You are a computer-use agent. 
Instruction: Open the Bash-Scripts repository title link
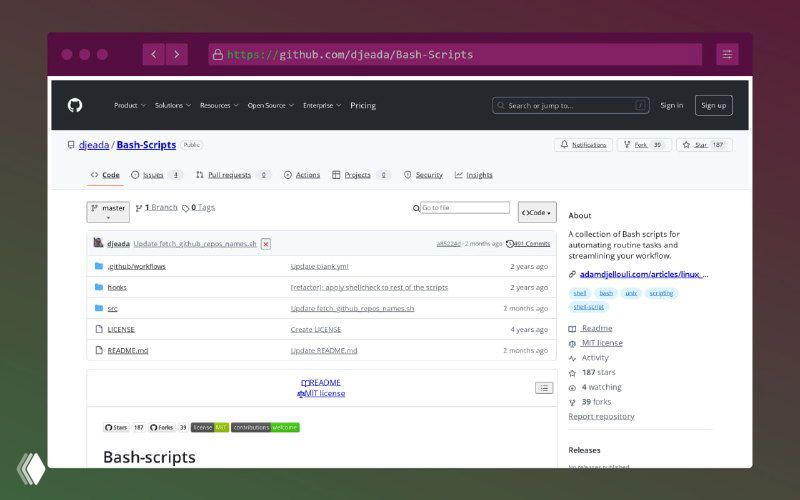(x=146, y=145)
